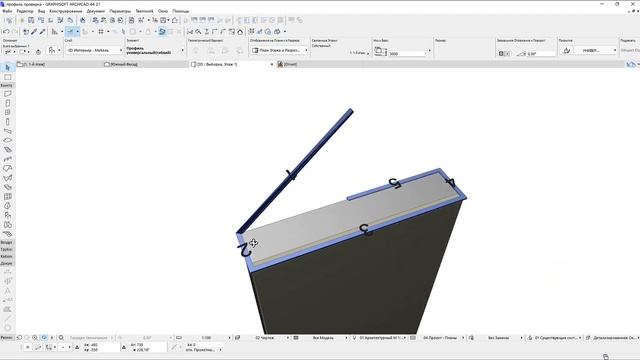Screen dimensions: 640x360
Task: Select the Door tool
Action: [x=7, y=103]
